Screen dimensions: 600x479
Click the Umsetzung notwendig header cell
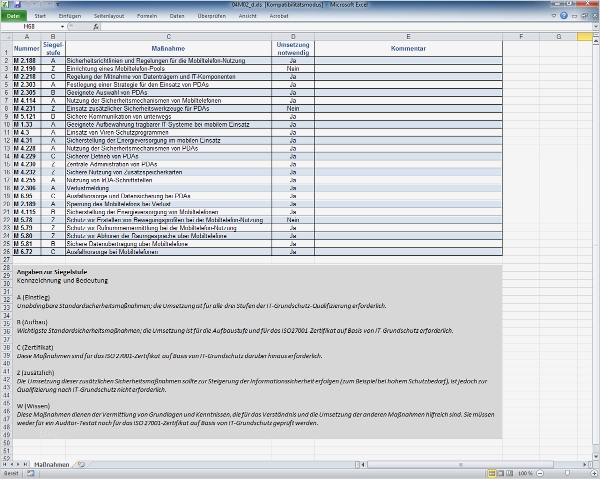point(293,49)
